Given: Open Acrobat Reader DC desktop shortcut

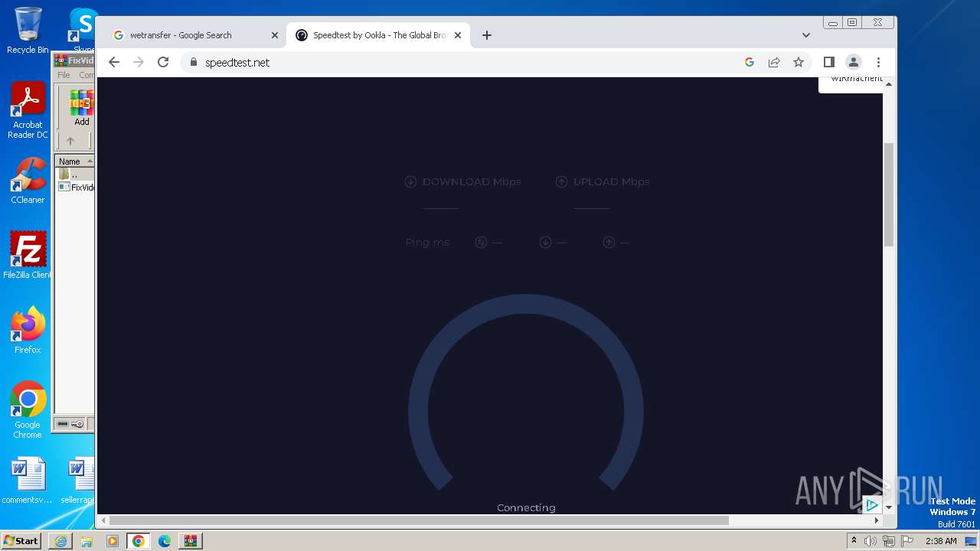Looking at the screenshot, I should [28, 111].
